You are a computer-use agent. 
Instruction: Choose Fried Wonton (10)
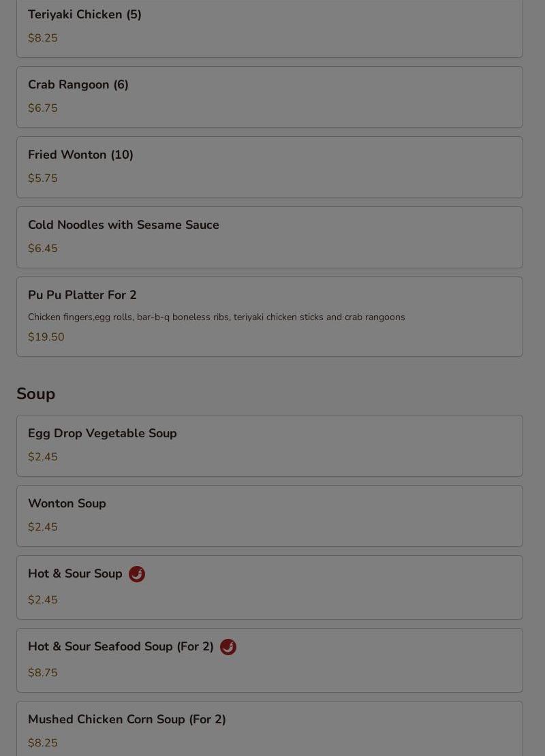270,168
